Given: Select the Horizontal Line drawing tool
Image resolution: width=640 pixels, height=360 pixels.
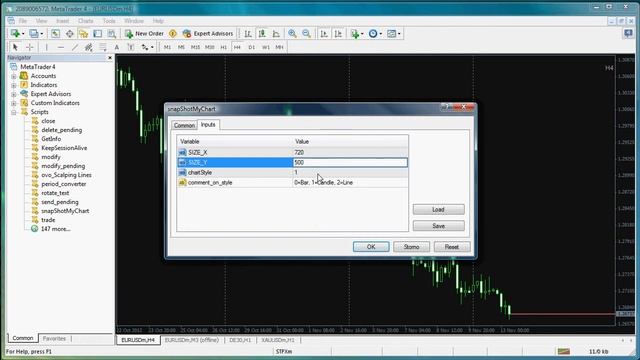Looking at the screenshot, I should [x=61, y=47].
